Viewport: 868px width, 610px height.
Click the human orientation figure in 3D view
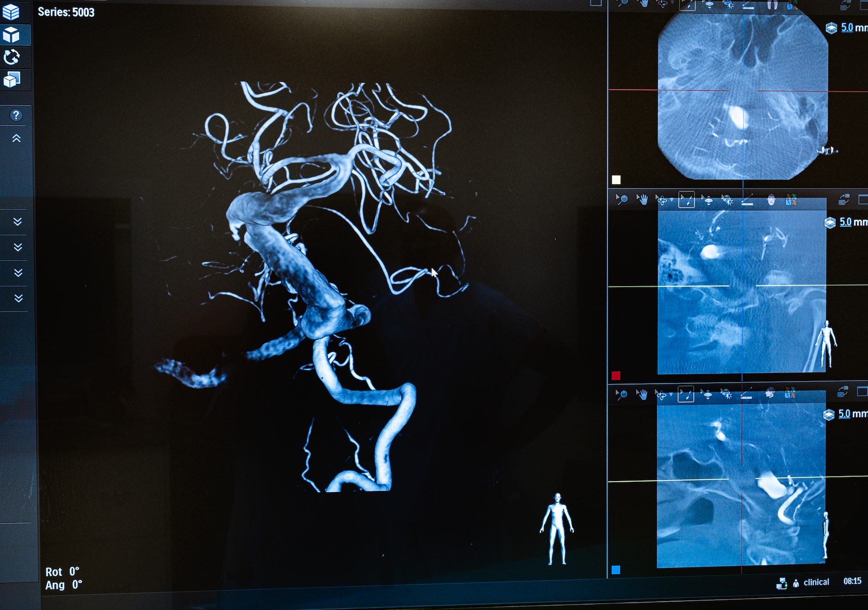pyautogui.click(x=557, y=528)
